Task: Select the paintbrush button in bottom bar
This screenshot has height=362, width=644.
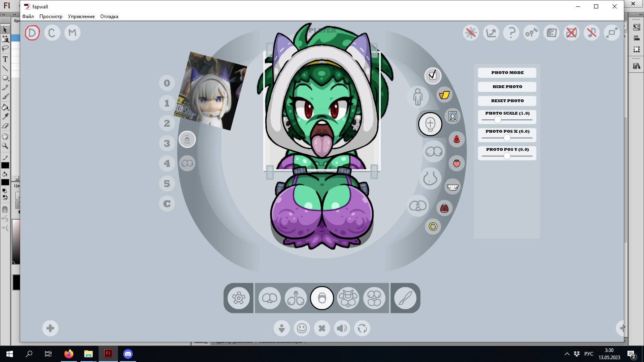Action: click(405, 298)
